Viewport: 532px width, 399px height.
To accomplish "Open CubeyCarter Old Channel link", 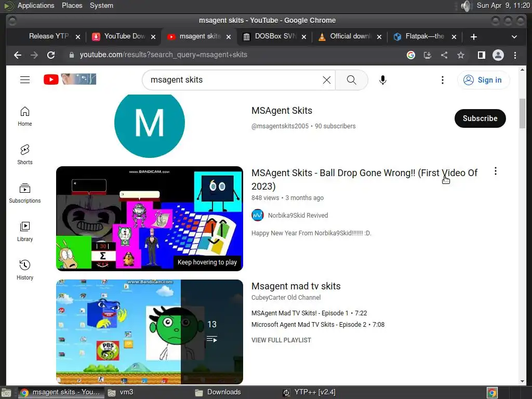I will pos(286,298).
